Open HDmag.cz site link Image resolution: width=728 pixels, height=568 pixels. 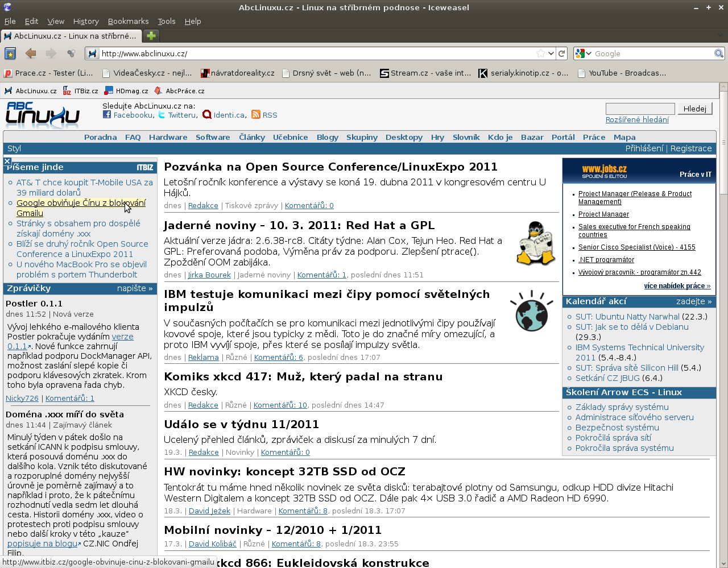click(127, 91)
